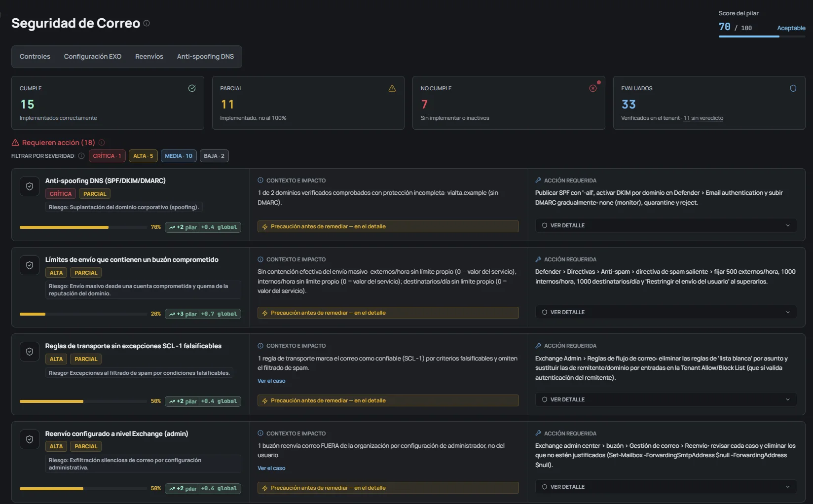Toggle the CRÍTICA · 1 severity filter

(x=107, y=156)
